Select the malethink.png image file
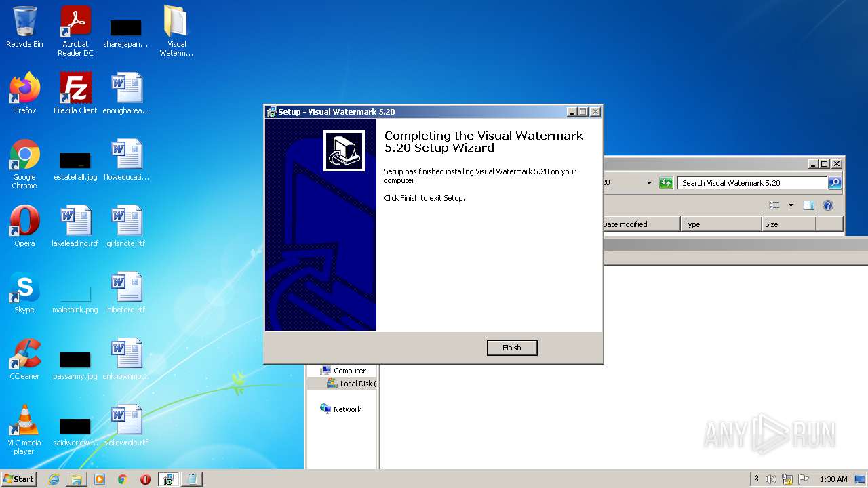The height and width of the screenshot is (488, 868). pyautogui.click(x=75, y=299)
